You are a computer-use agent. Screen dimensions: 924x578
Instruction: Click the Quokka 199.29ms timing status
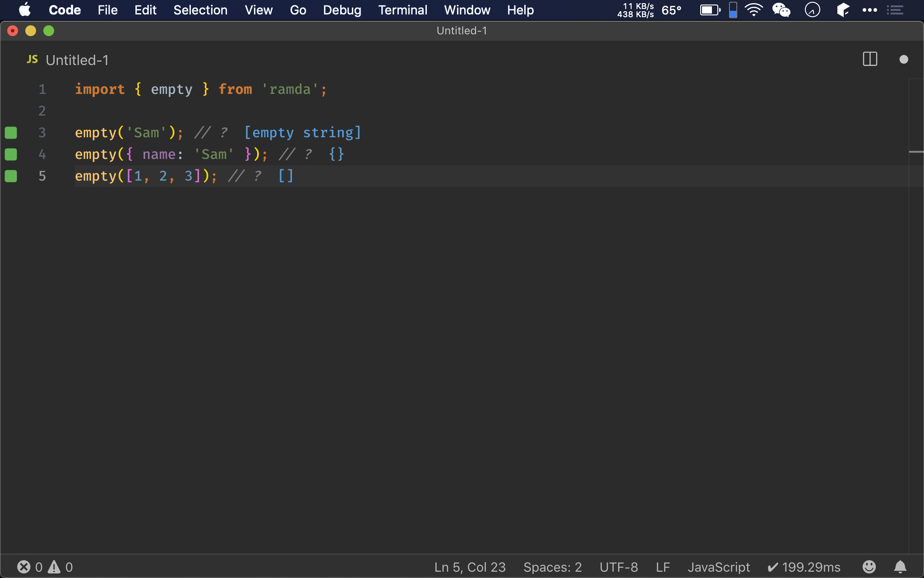pos(804,567)
